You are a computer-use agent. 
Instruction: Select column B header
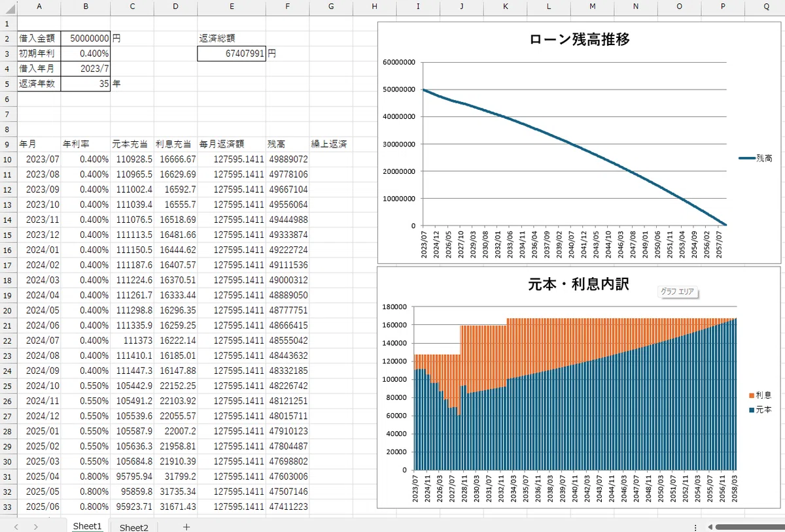click(86, 7)
